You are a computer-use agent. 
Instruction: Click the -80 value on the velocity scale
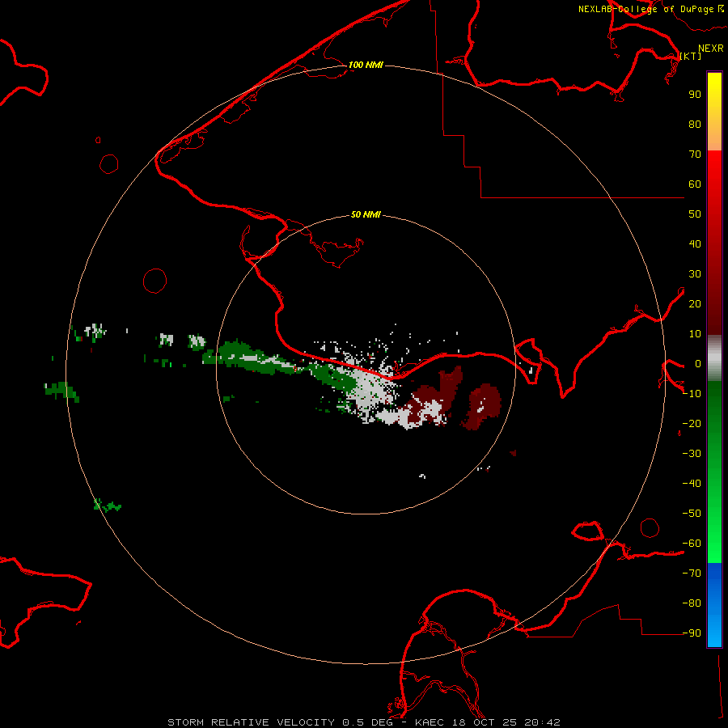[692, 603]
